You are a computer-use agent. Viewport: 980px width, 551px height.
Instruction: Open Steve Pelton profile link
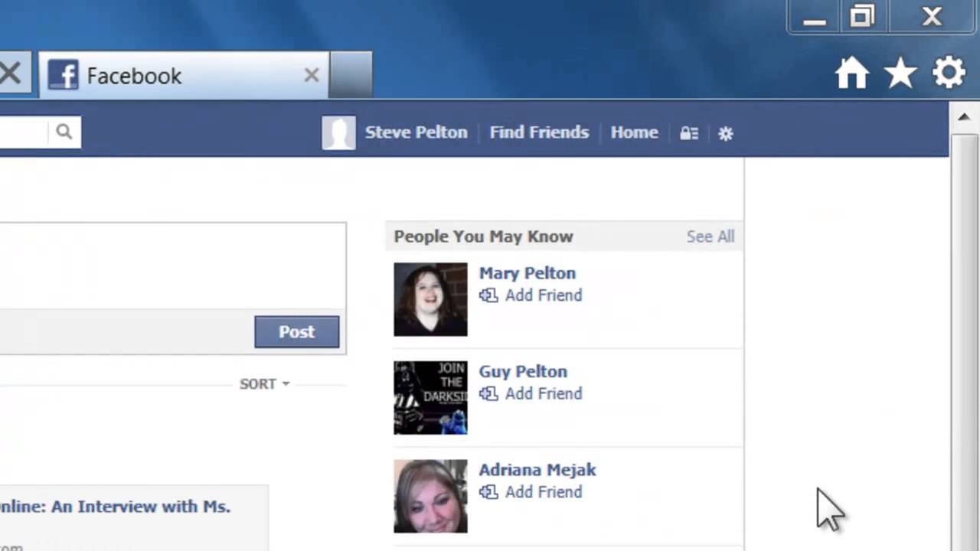click(x=416, y=132)
